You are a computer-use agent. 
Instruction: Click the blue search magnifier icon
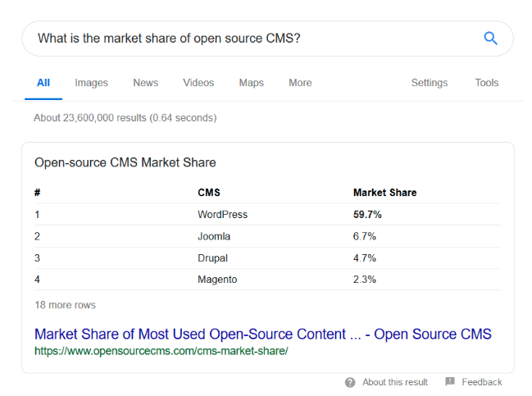point(490,39)
